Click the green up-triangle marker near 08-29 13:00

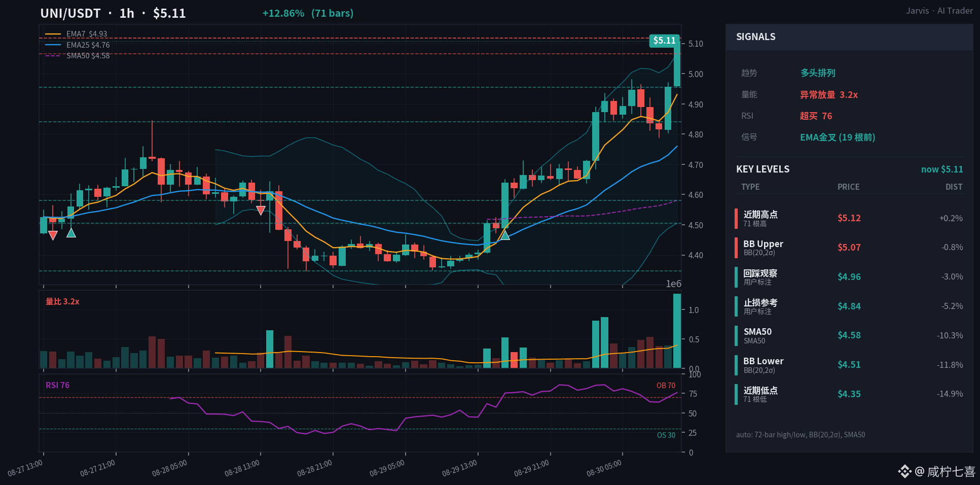505,235
